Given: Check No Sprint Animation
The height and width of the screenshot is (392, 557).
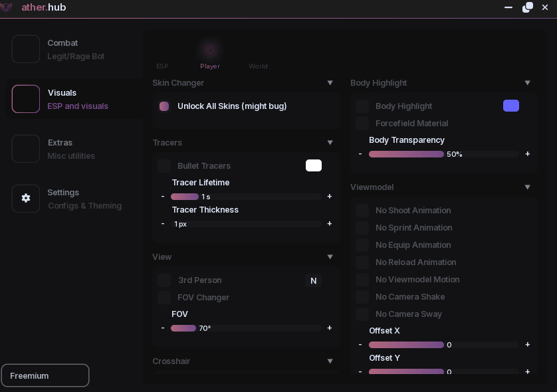Looking at the screenshot, I should 362,228.
